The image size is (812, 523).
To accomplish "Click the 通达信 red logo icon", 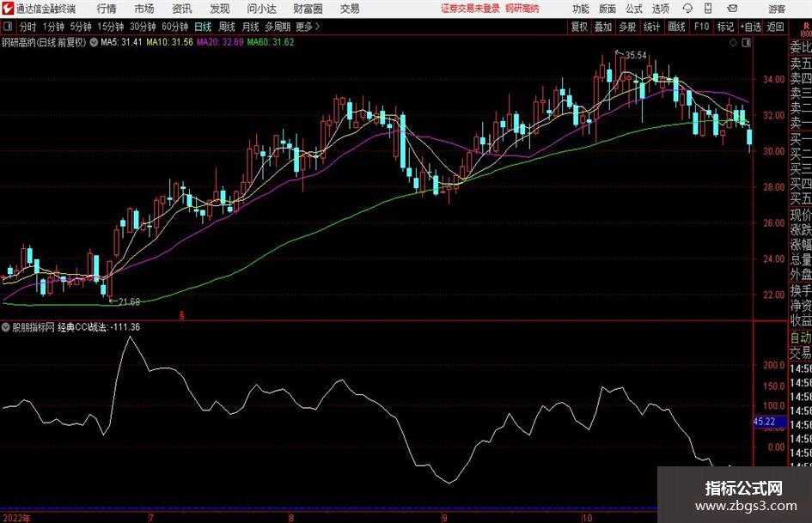I will (x=8, y=9).
